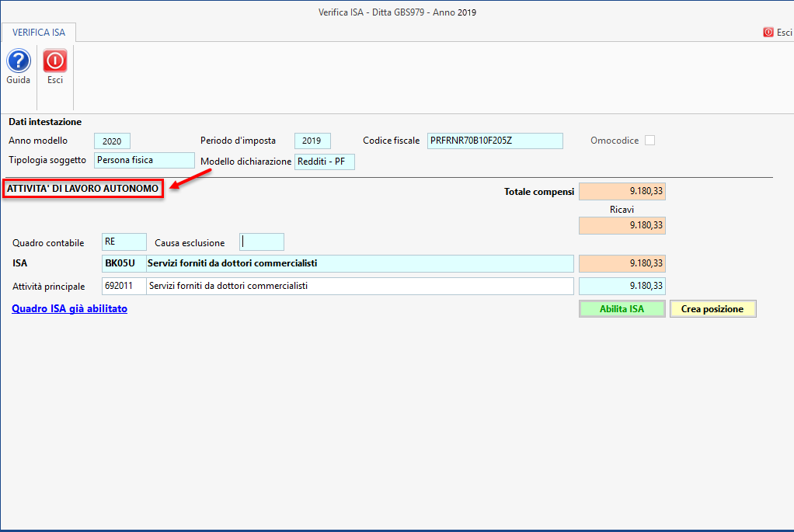Tick the Omocodice checkbox
Screen dimensions: 794x532
(x=649, y=141)
